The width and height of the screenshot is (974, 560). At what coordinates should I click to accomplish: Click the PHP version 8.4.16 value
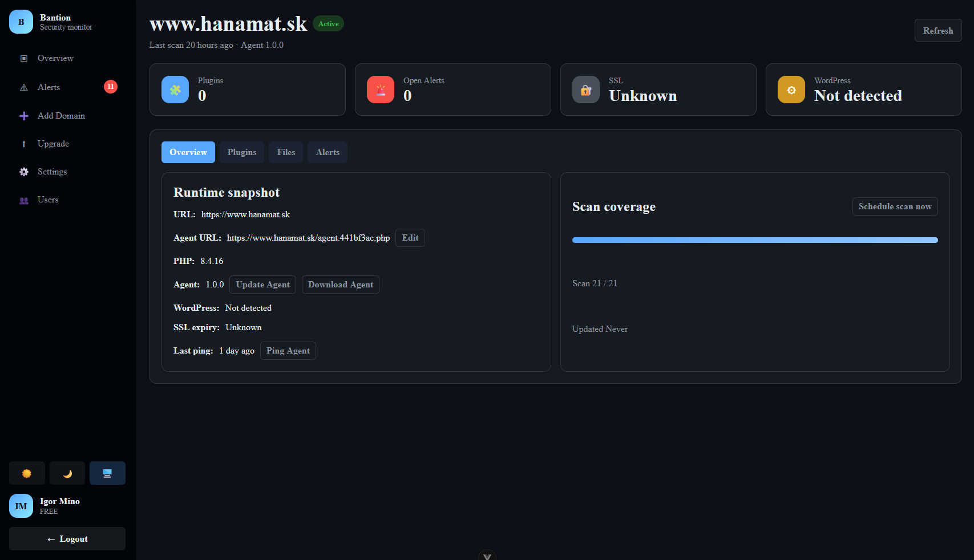coord(212,261)
